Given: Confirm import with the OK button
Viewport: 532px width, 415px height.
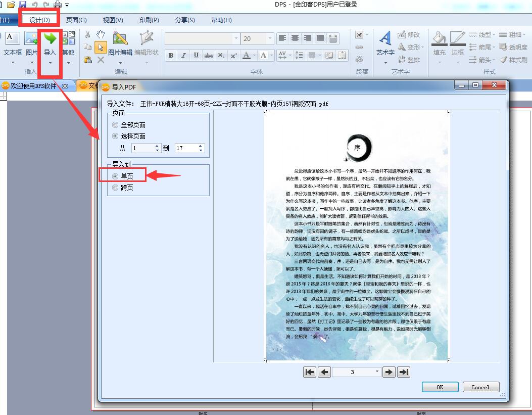Looking at the screenshot, I should 440,387.
